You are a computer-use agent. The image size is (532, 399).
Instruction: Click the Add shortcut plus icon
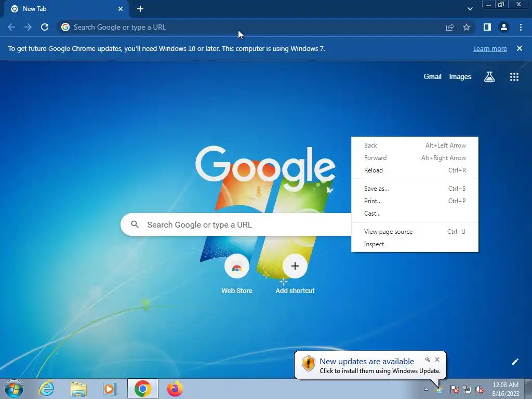pyautogui.click(x=295, y=266)
